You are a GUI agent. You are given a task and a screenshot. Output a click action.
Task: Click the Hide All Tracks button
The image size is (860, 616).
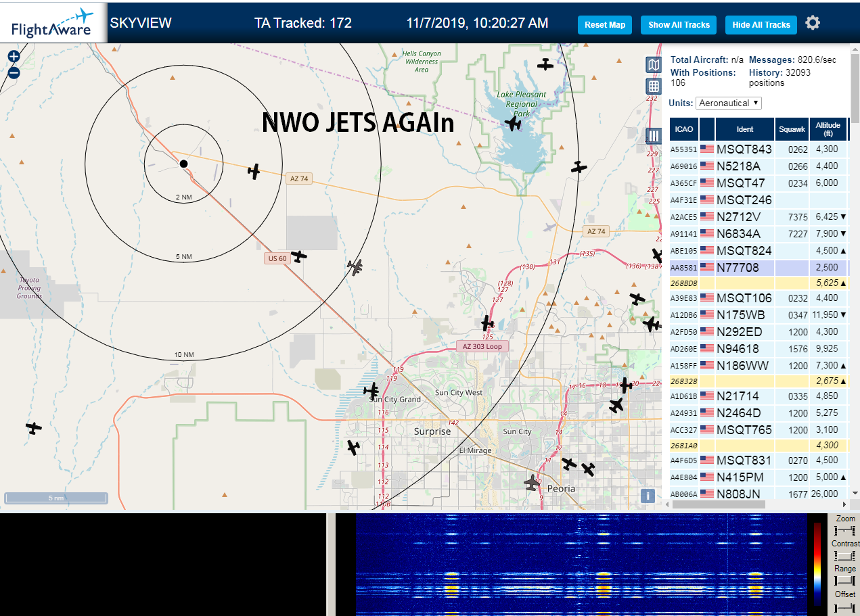click(x=761, y=25)
